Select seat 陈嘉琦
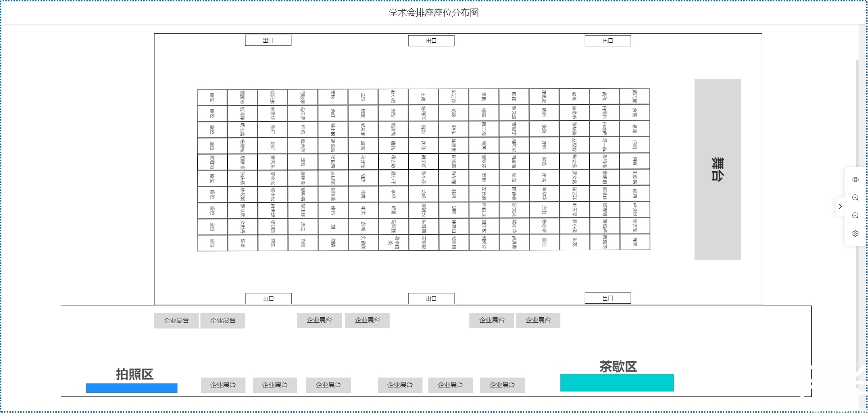The height and width of the screenshot is (414, 868). point(604,243)
